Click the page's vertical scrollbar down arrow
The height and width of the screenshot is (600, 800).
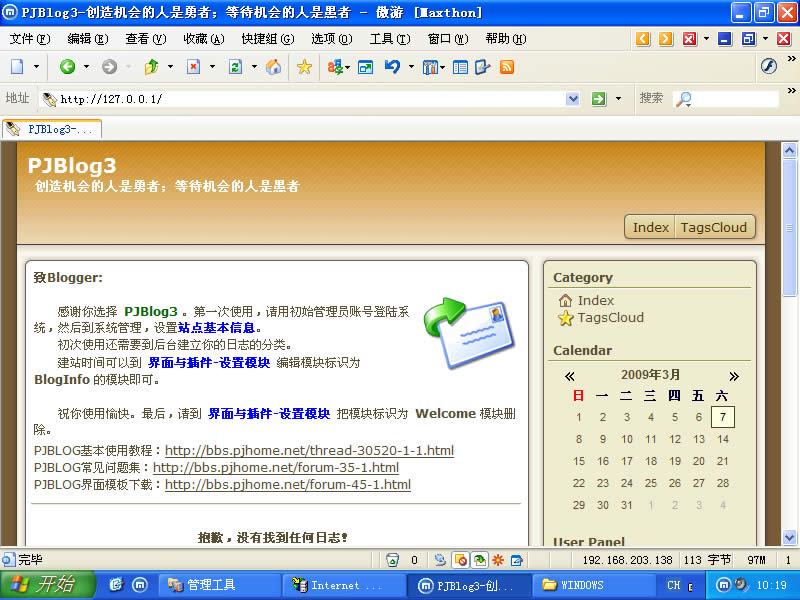point(789,537)
